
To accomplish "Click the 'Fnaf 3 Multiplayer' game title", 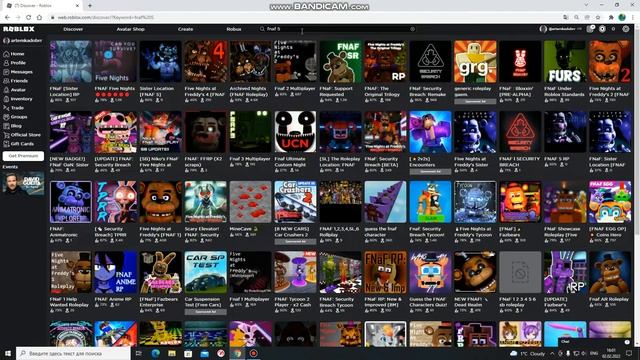I will (250, 159).
